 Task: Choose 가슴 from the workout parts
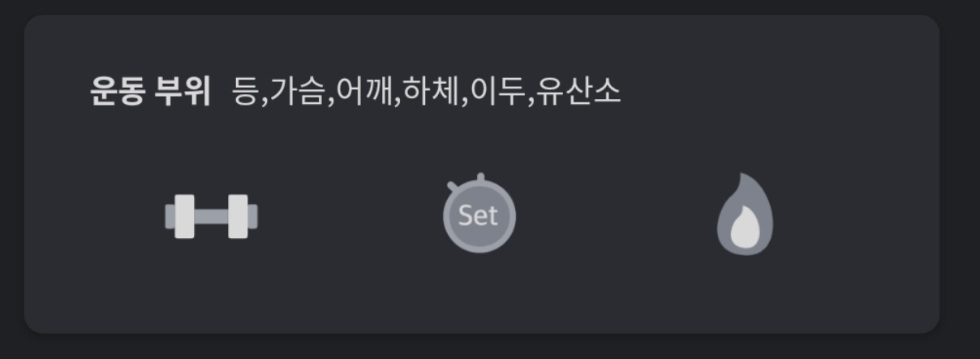tap(296, 92)
